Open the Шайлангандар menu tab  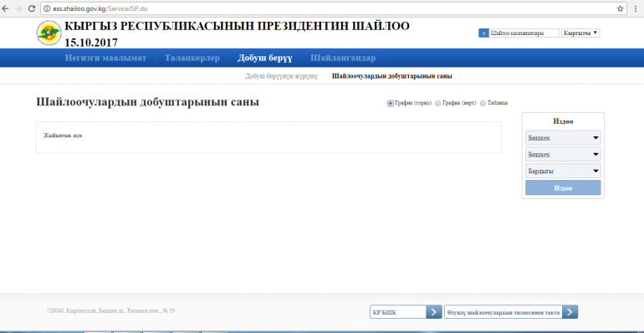[x=343, y=58]
